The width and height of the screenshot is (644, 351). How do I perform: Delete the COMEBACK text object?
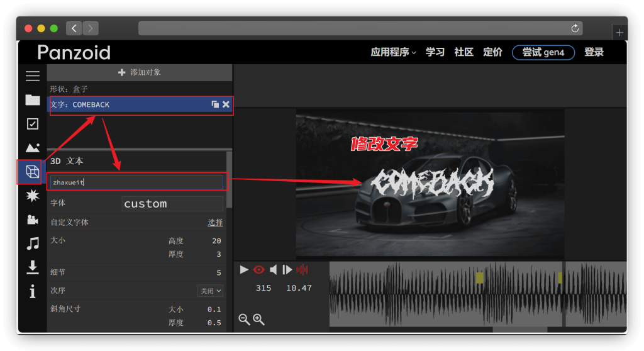pyautogui.click(x=226, y=104)
